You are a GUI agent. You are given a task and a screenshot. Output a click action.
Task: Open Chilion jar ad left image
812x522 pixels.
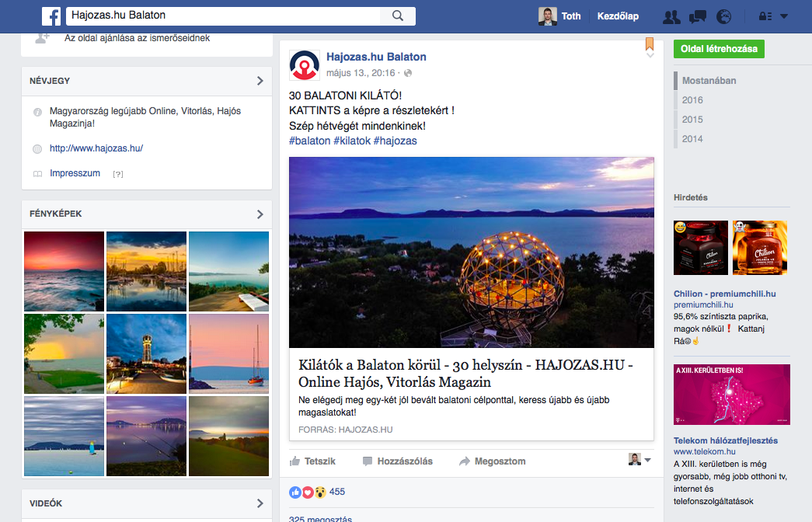click(x=701, y=248)
